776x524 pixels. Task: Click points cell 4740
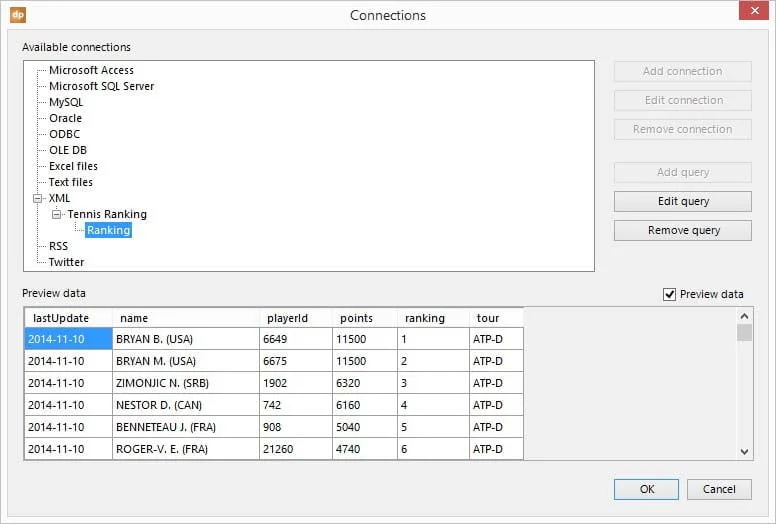coord(365,449)
